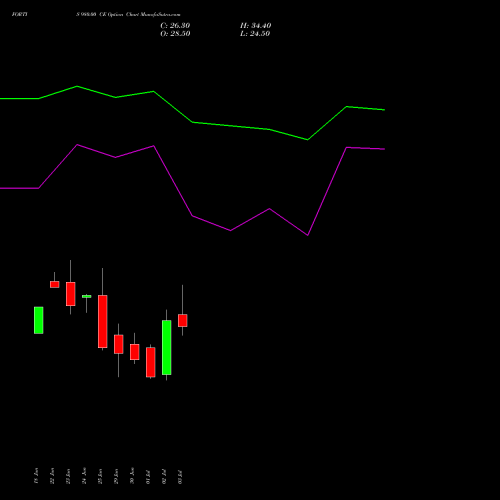Select the 25 Jun date label

[x=100, y=476]
